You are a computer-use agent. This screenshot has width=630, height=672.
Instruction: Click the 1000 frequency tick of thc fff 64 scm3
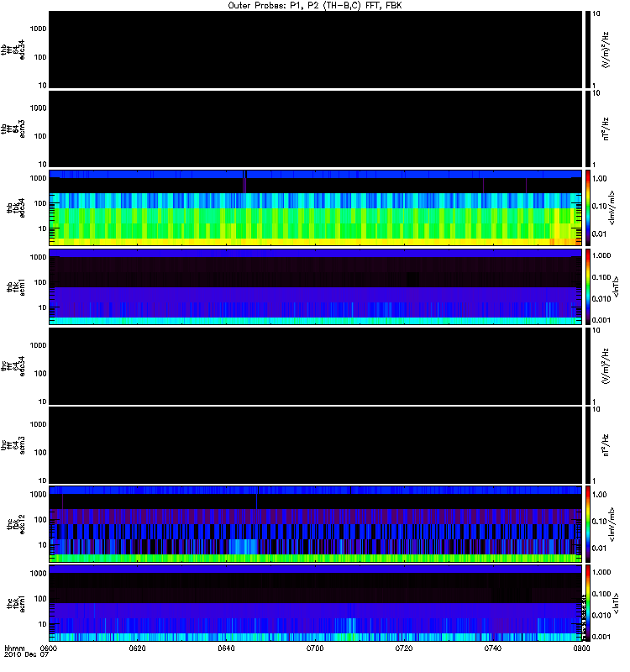[38, 424]
